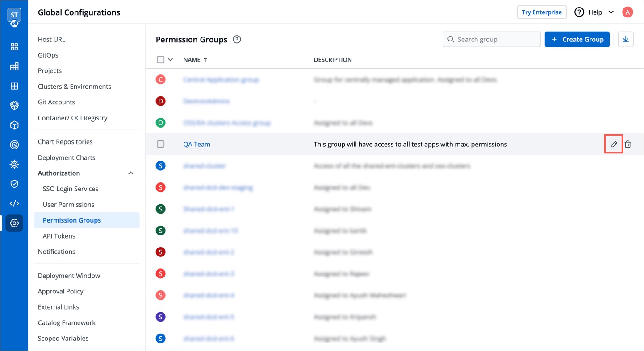The width and height of the screenshot is (644, 351).
Task: Open the top grid dashboard icon in sidebar
Action: pos(14,47)
